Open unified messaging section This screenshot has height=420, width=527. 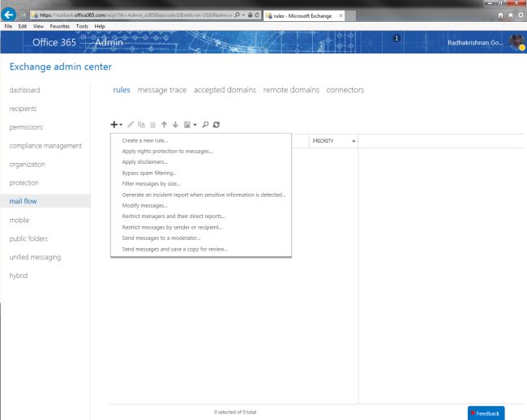[35, 257]
